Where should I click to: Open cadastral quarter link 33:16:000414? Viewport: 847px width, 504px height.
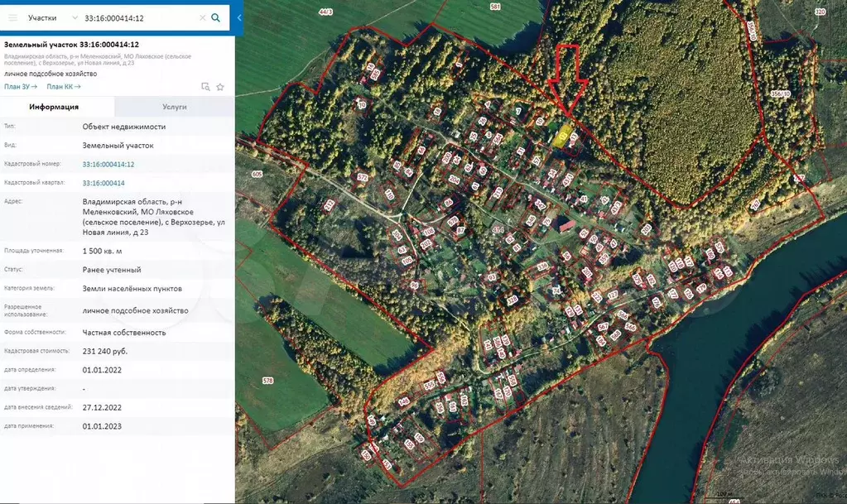(103, 183)
